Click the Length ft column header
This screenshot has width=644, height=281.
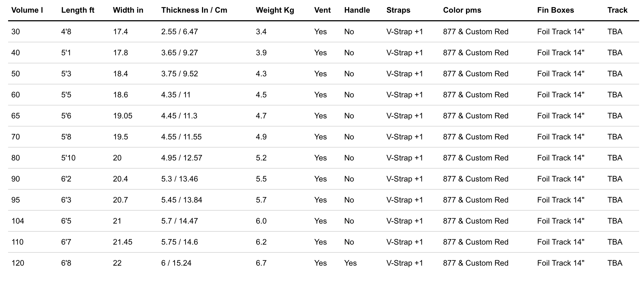pyautogui.click(x=78, y=10)
